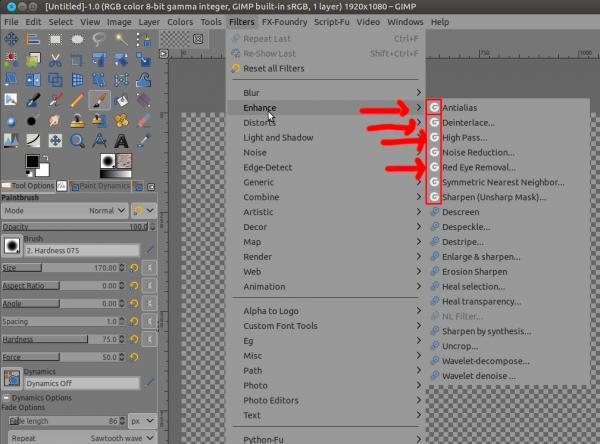Viewport: 600px width, 444px height.
Task: Open the Repeat Sawtooth wave dropdown
Action: coord(82,438)
